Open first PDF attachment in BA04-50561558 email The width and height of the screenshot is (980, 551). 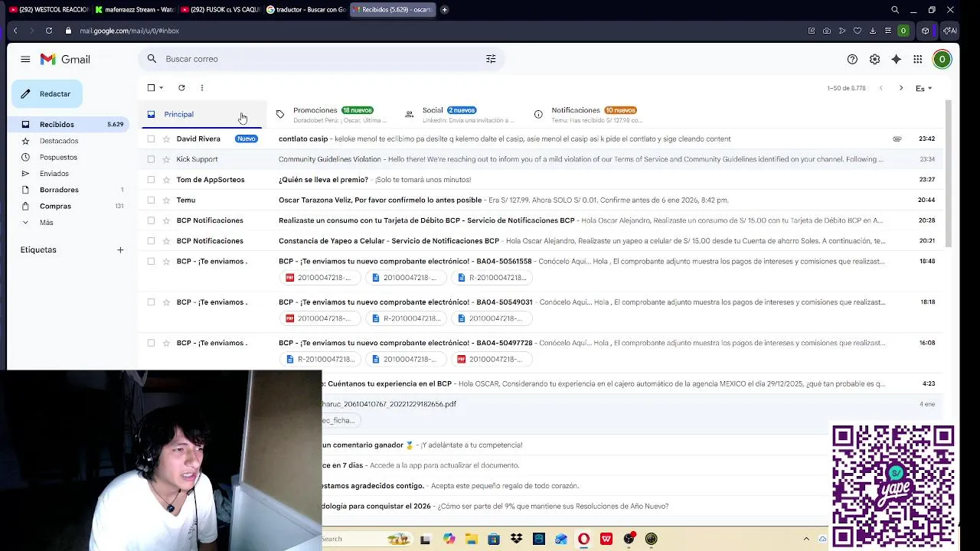tap(319, 278)
